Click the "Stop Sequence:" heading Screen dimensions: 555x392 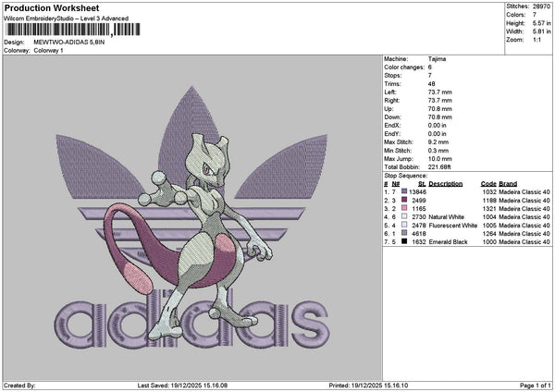pyautogui.click(x=406, y=176)
